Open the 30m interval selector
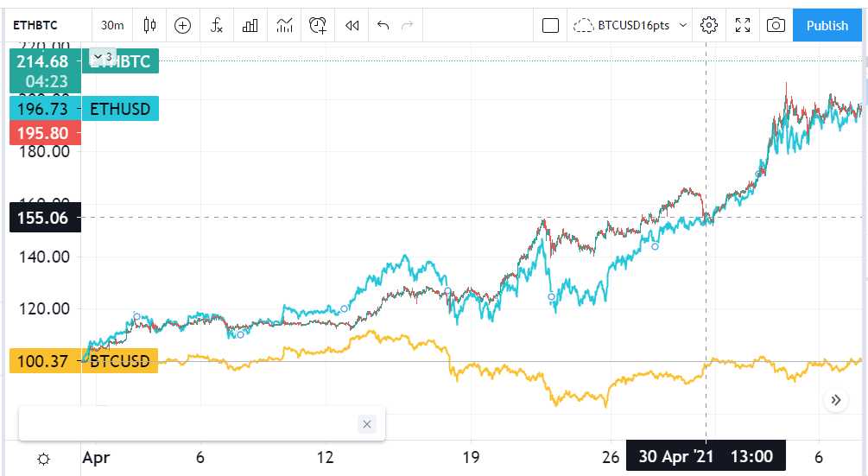Screen dimensions: 868x476 pyautogui.click(x=112, y=25)
